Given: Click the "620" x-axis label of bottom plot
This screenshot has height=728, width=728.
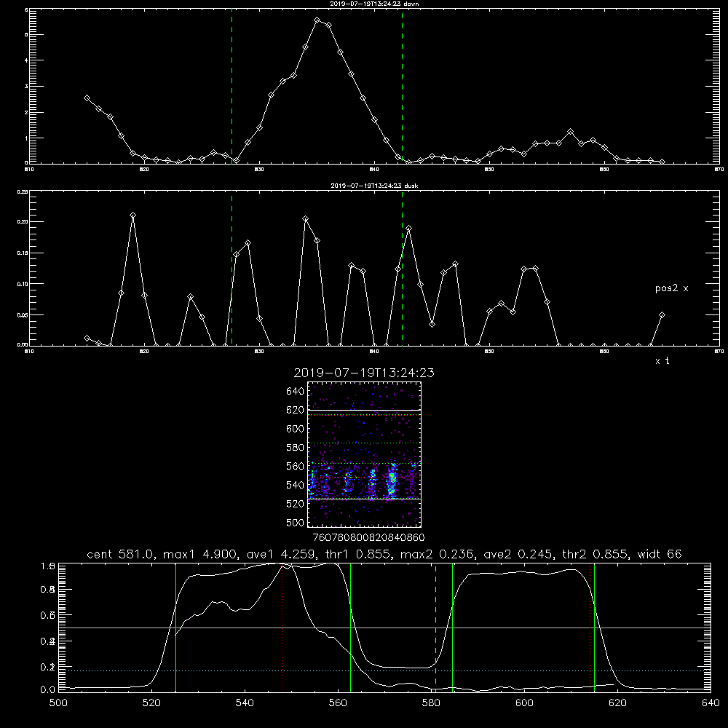Looking at the screenshot, I should pyautogui.click(x=617, y=703).
